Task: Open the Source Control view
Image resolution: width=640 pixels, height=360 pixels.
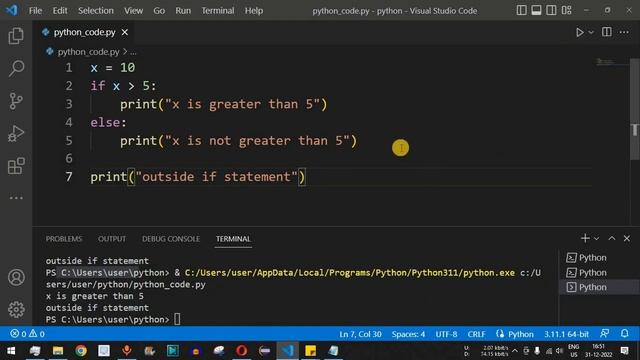Action: pos(16,101)
